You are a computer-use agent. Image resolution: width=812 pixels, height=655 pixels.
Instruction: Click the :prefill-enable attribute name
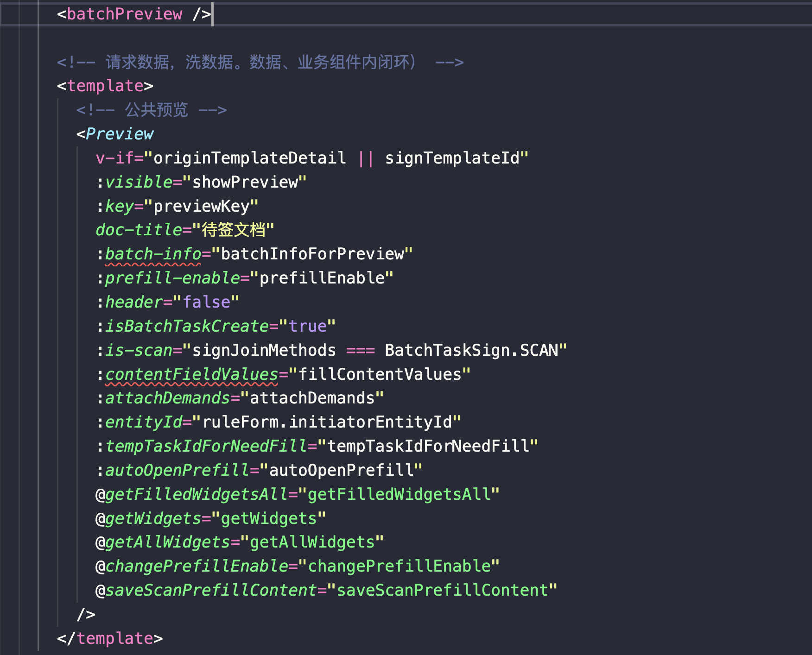pos(168,278)
